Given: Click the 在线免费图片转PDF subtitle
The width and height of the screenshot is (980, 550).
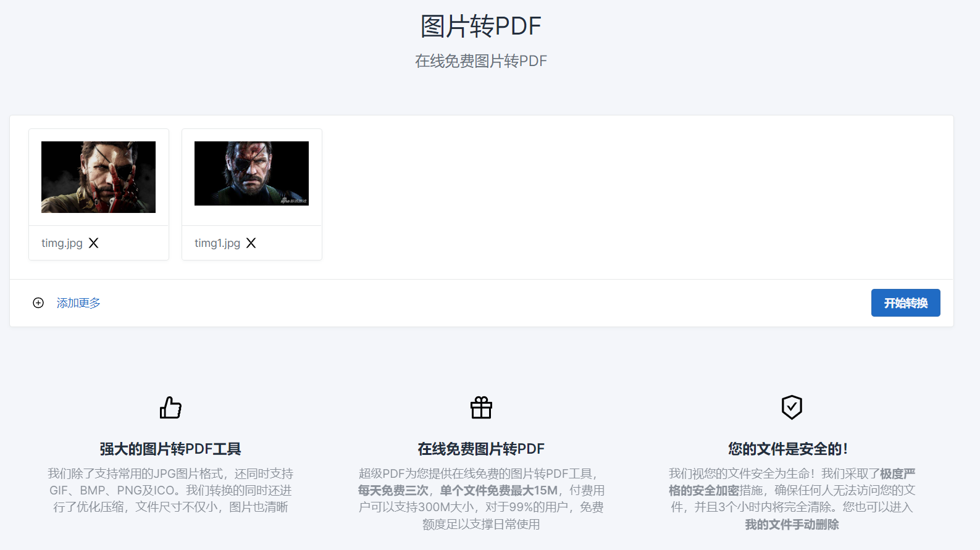Looking at the screenshot, I should (481, 61).
